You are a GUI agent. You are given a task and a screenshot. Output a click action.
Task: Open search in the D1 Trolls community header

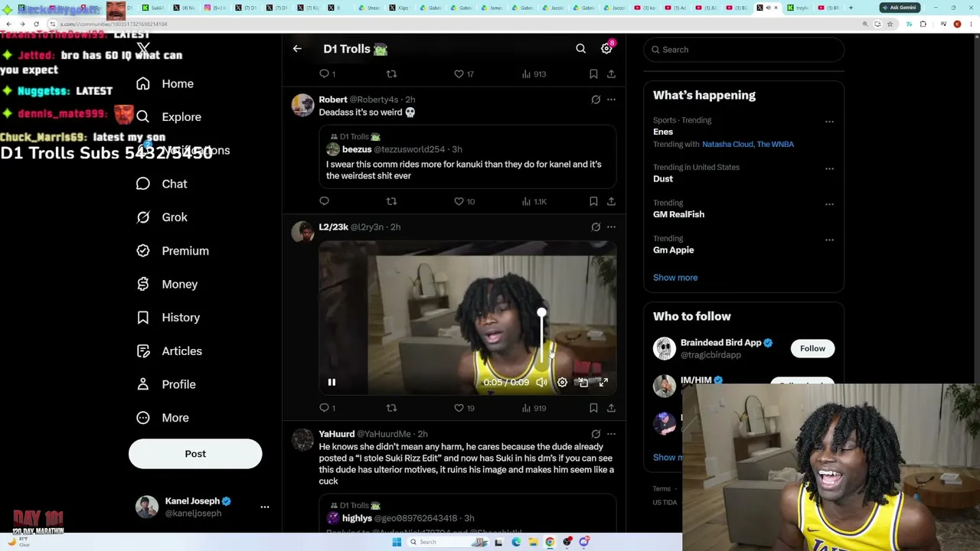pos(581,49)
